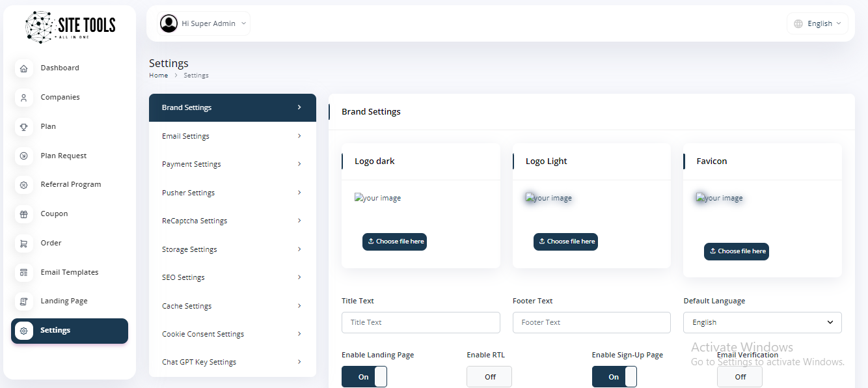Image resolution: width=868 pixels, height=388 pixels.
Task: Click the Plan trophy icon
Action: tap(24, 127)
